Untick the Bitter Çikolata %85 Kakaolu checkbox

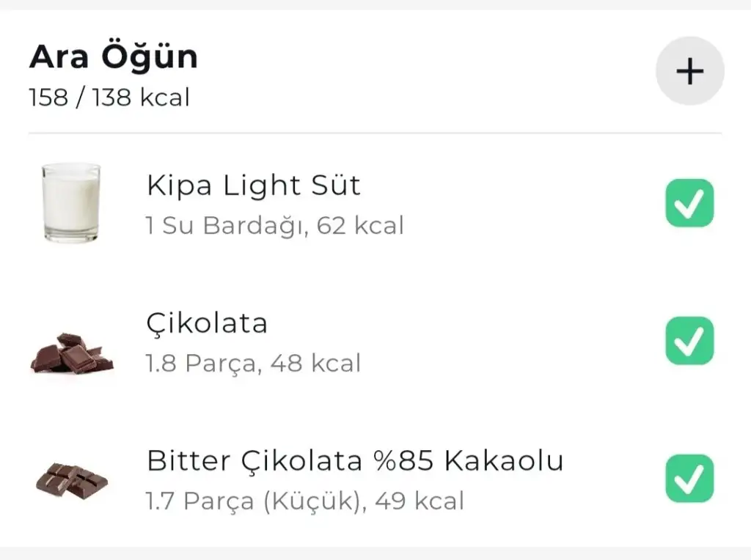point(689,479)
